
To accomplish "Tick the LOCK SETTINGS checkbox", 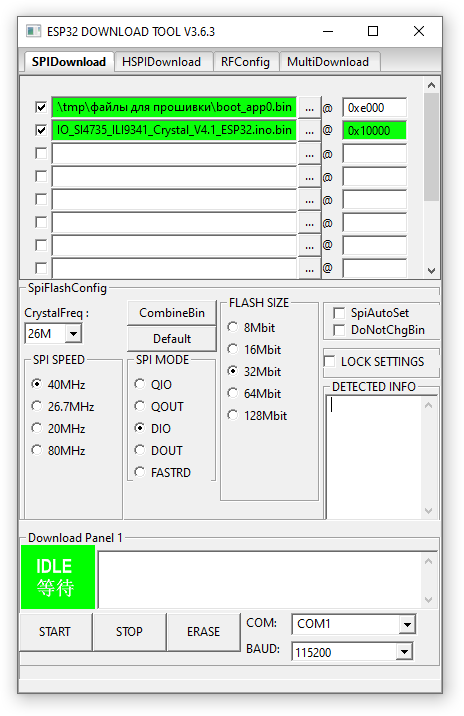I will coord(330,362).
